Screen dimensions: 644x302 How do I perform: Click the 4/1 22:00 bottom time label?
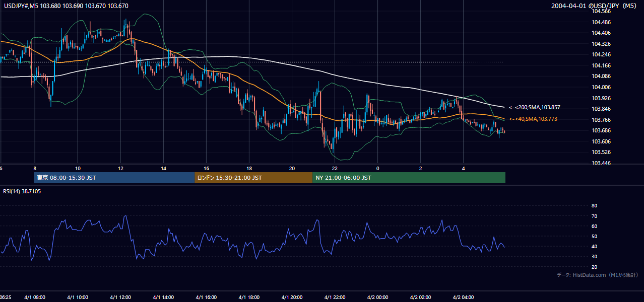[335, 297]
